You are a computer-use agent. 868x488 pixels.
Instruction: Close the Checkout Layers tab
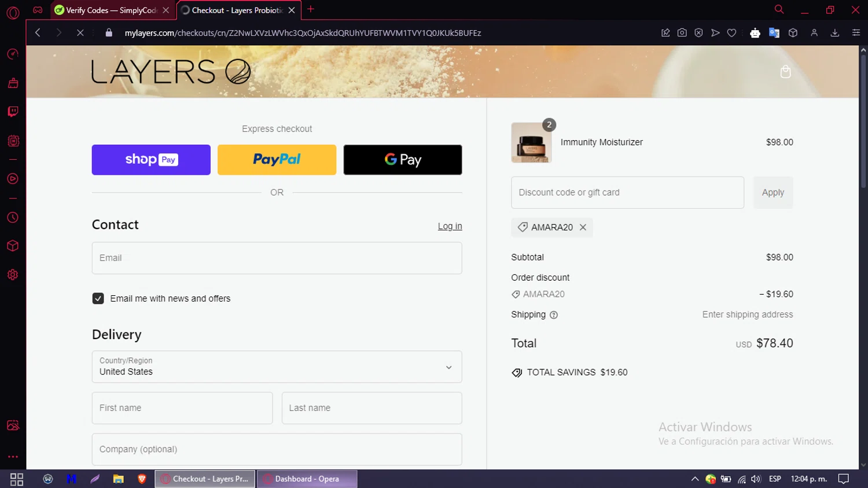292,10
